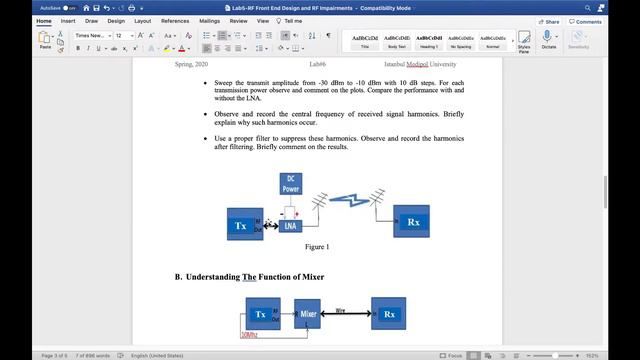Click the Tell me search box
Viewport: 640px width, 360px height.
(289, 21)
